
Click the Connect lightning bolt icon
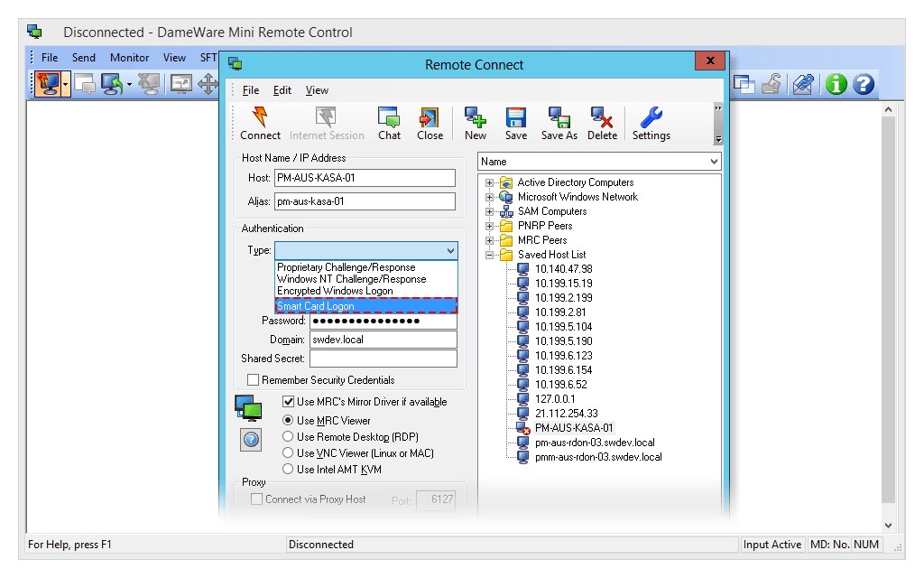[x=259, y=117]
